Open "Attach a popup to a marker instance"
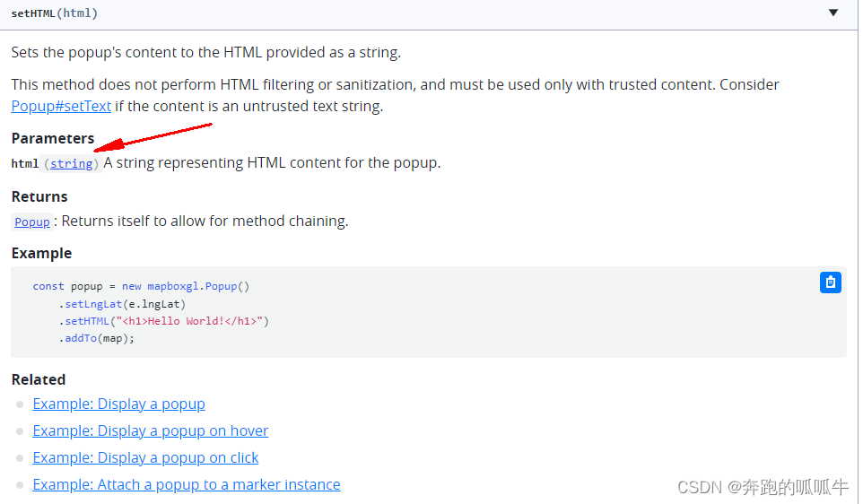This screenshot has width=863, height=504. pyautogui.click(x=186, y=484)
